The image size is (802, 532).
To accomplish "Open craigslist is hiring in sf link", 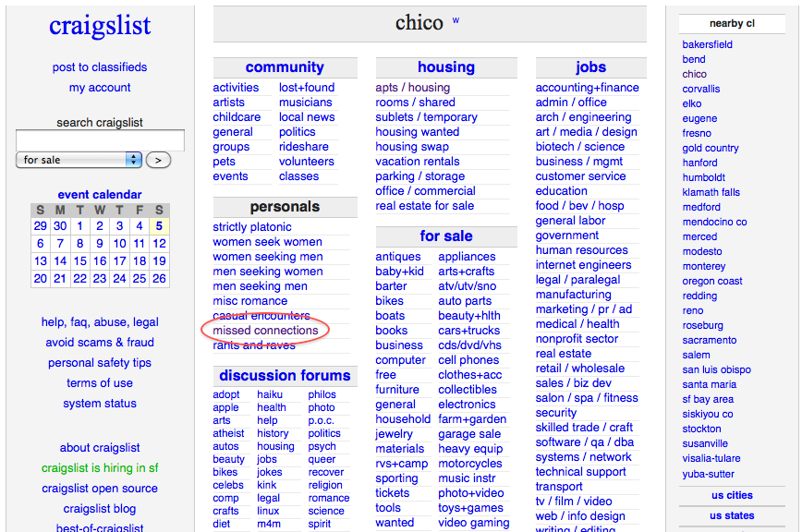I will (x=100, y=468).
